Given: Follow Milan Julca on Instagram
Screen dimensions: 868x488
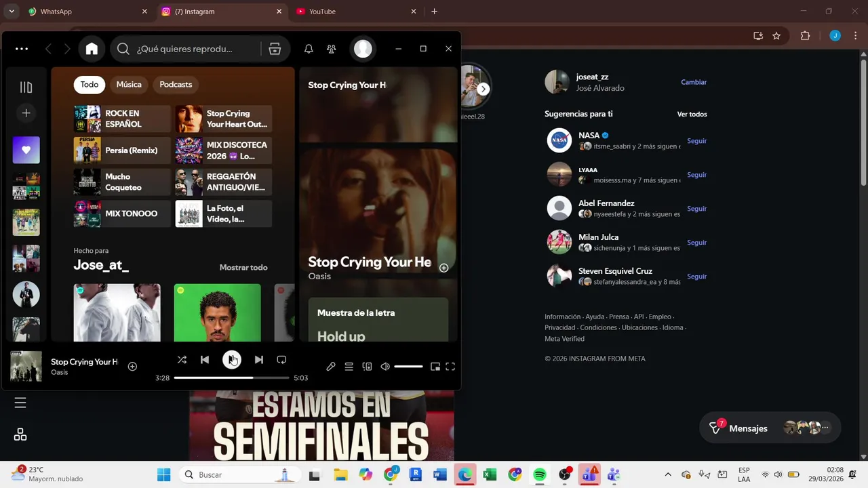Looking at the screenshot, I should click(x=696, y=243).
